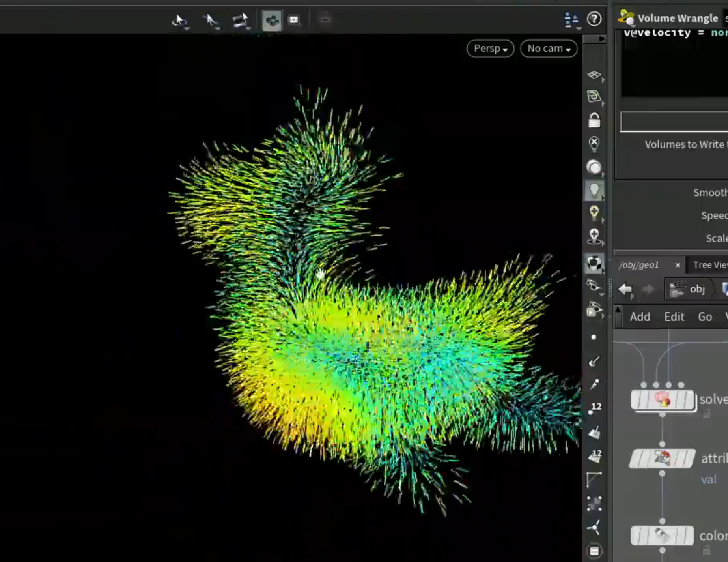Open the visualizers glasses icon

594,285
